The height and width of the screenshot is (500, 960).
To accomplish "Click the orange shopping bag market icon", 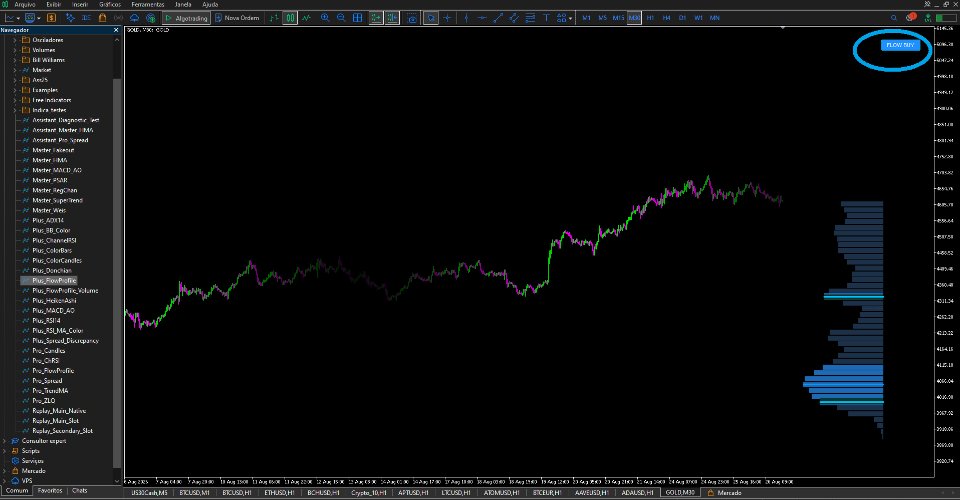I will [x=102, y=18].
